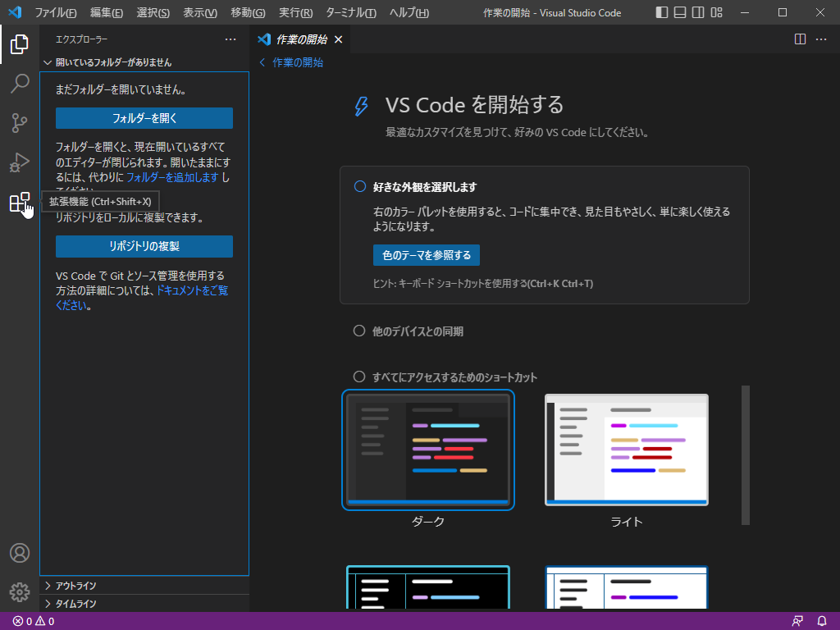Open the ターミナル menu
840x630 pixels.
click(350, 13)
